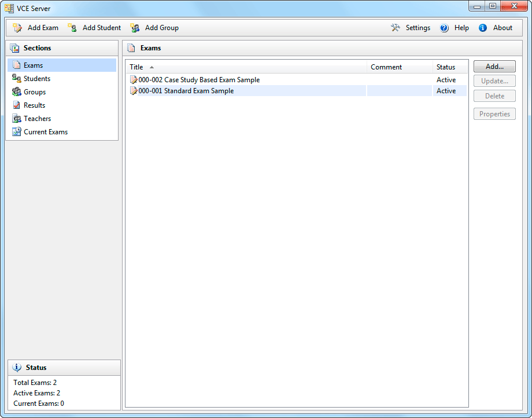Select '000-002 Case Study Based Exam Sample'
Screen dimensions: 532x418
199,80
